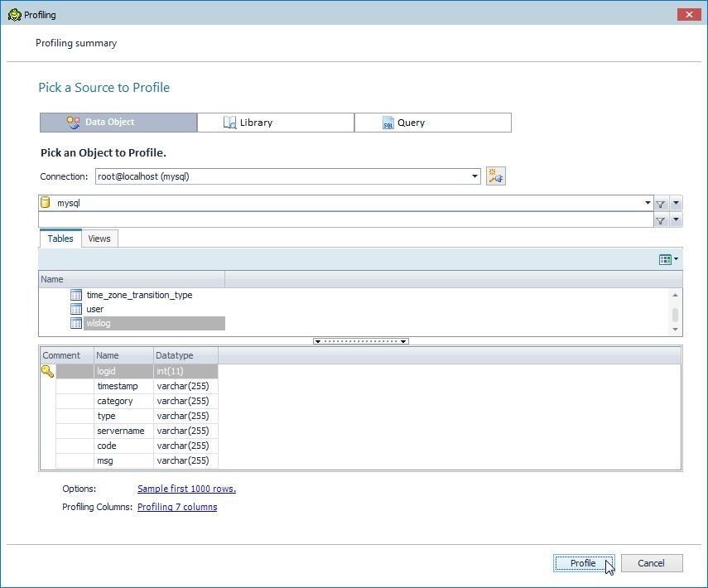Select the msg column name cell
Screen dimensions: 708x588
click(123, 460)
